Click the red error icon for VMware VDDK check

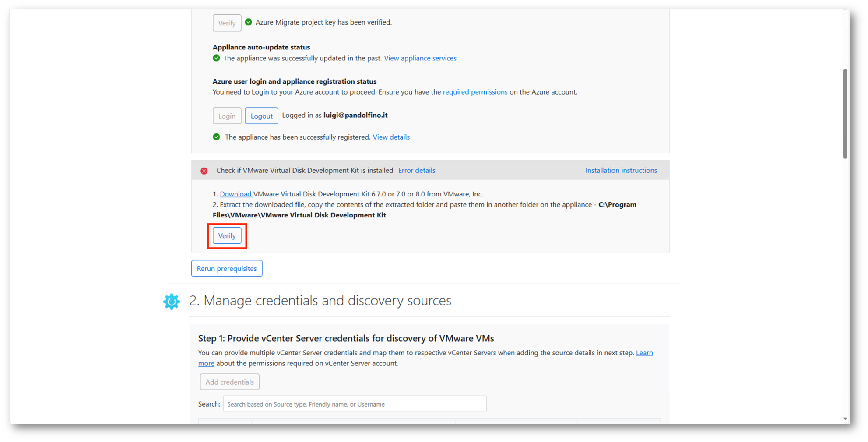click(204, 171)
